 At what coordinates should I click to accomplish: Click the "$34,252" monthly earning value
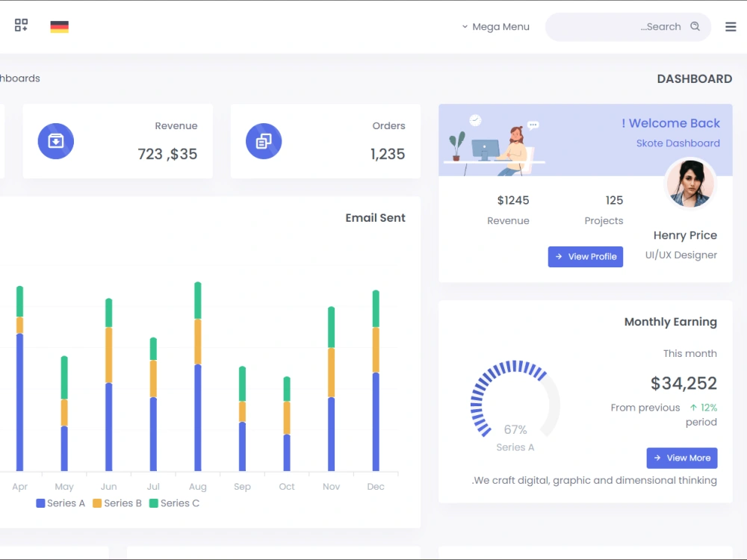point(684,383)
